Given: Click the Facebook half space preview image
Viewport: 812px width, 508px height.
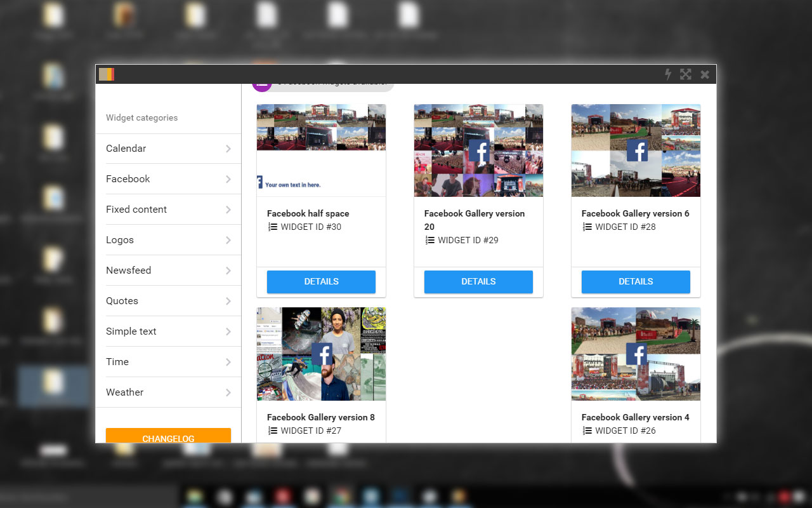Looking at the screenshot, I should click(321, 150).
